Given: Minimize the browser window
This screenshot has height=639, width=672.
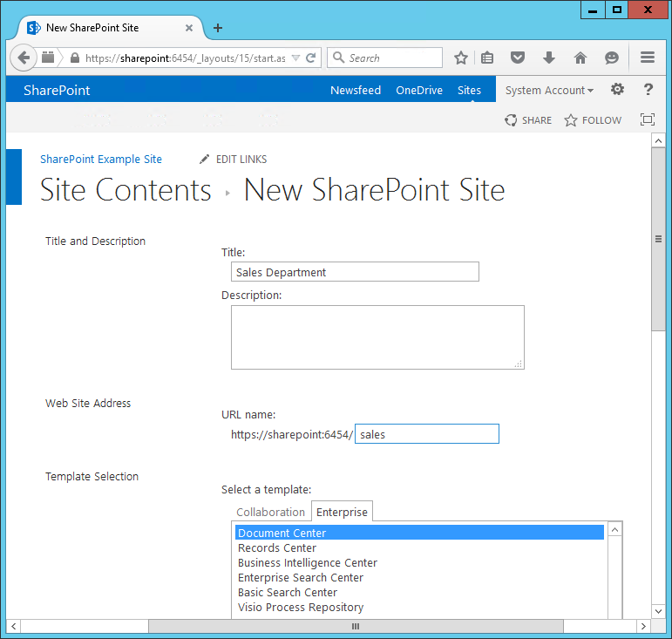Looking at the screenshot, I should pos(593,10).
